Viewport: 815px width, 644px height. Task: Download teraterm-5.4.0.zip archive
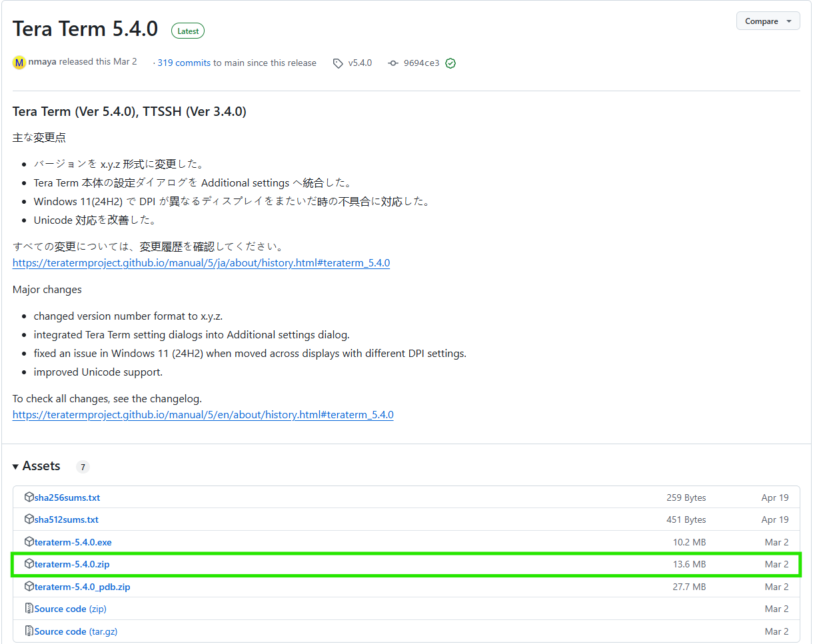72,564
